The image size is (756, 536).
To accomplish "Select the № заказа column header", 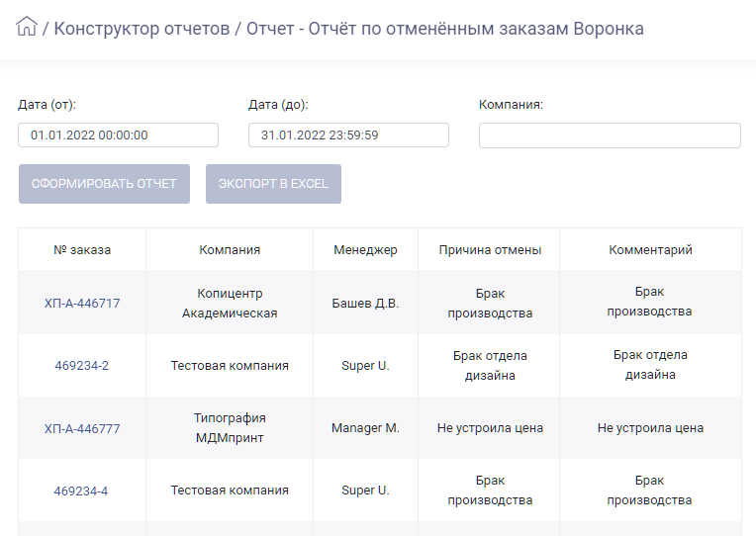I will pyautogui.click(x=82, y=249).
